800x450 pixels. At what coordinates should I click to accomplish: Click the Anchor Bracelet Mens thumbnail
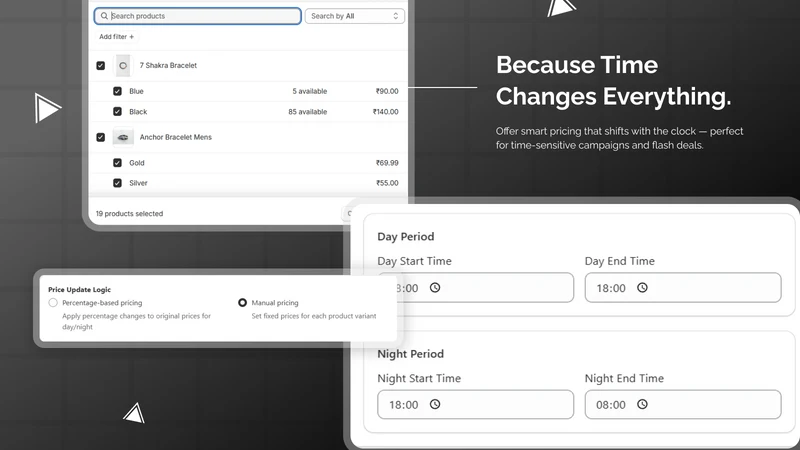(x=123, y=137)
